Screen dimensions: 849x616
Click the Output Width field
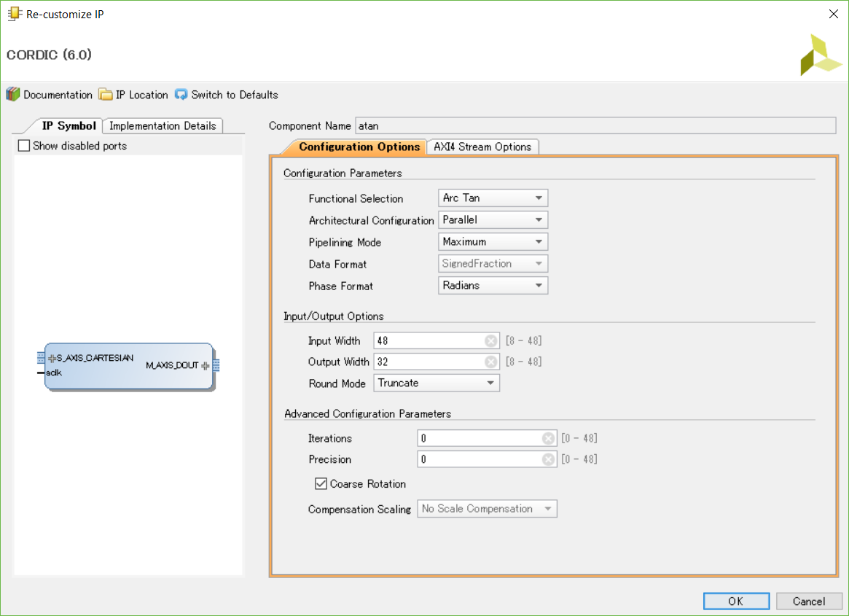pyautogui.click(x=436, y=362)
